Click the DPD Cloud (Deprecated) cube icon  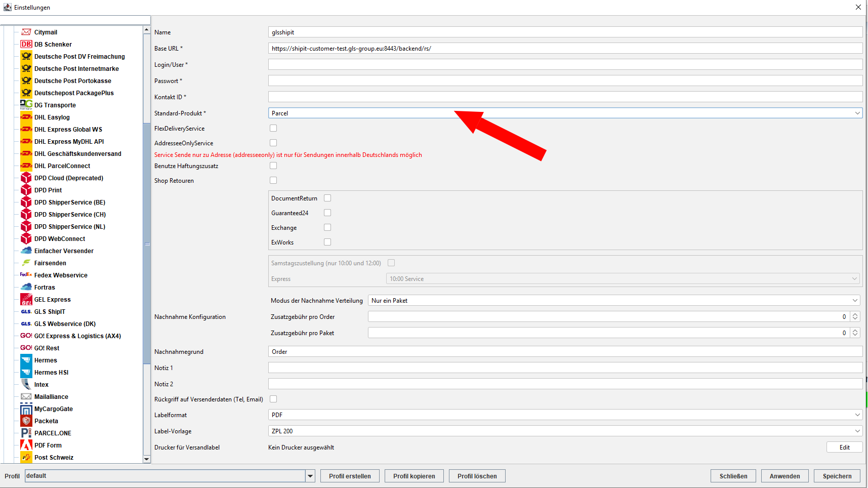(26, 178)
